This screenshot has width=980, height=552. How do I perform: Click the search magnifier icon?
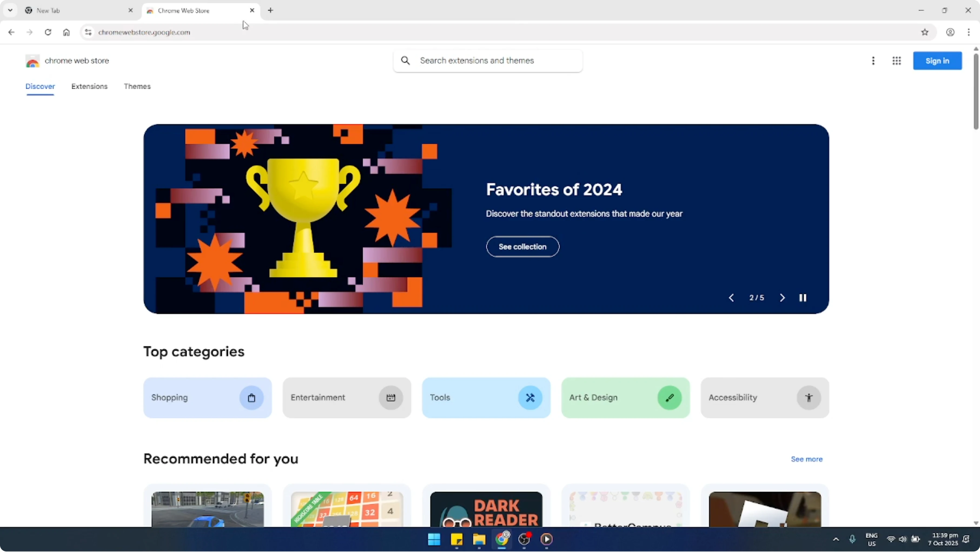click(x=406, y=61)
